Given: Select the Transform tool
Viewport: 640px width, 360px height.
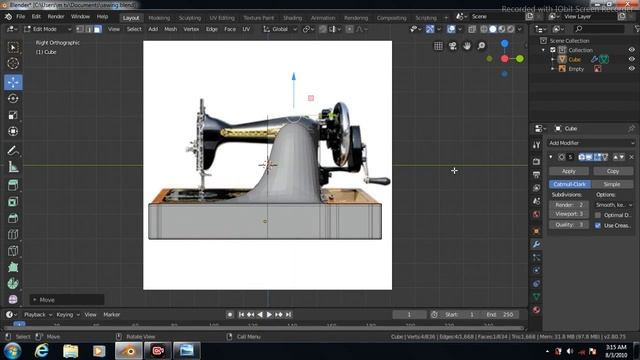Looking at the screenshot, I should pyautogui.click(x=13, y=131).
